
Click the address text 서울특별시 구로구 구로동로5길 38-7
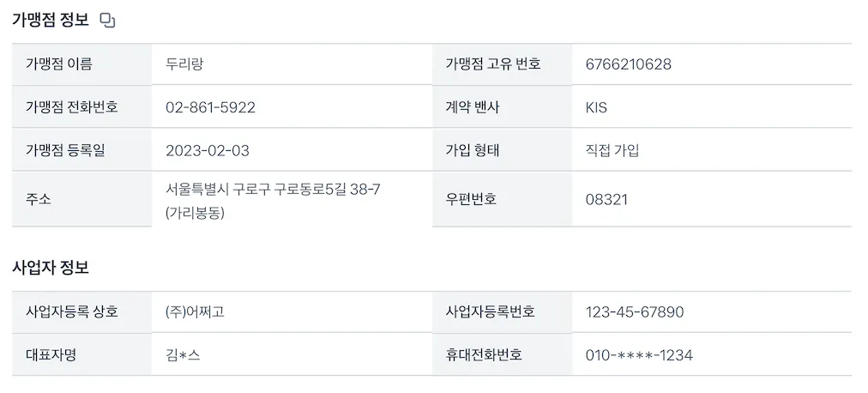273,190
